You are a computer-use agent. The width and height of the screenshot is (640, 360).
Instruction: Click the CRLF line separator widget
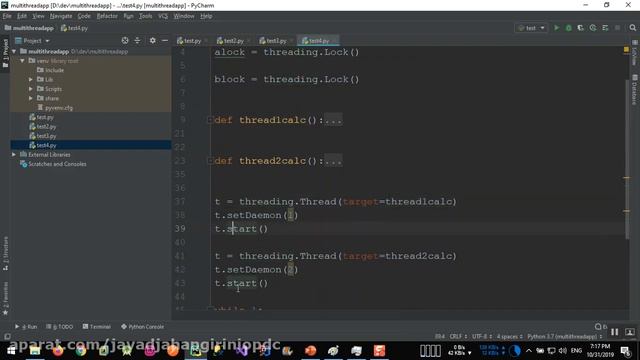point(458,337)
